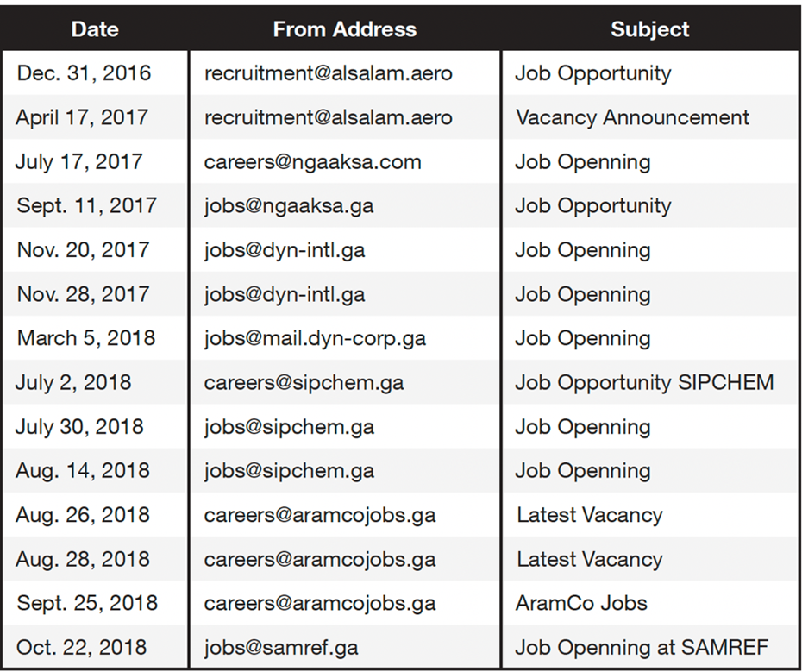
Task: Click the Aug. 14, 2018 date cell
Action: (83, 471)
